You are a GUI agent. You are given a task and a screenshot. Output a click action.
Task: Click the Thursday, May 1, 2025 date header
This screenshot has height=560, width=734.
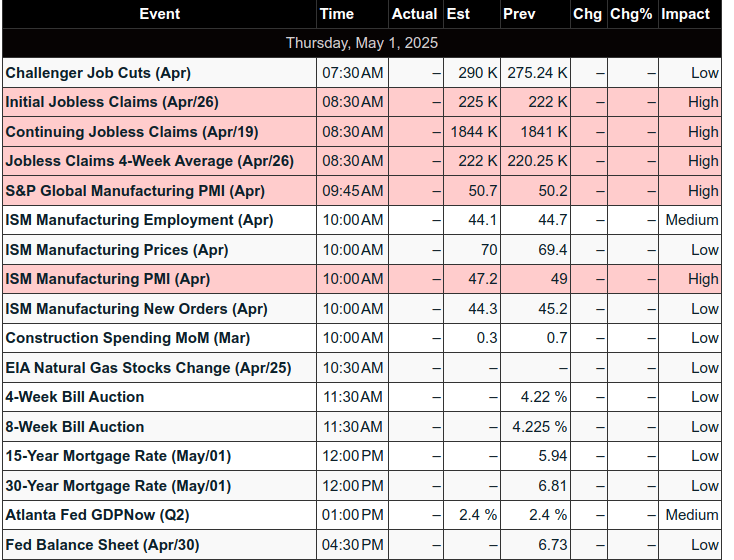(361, 43)
